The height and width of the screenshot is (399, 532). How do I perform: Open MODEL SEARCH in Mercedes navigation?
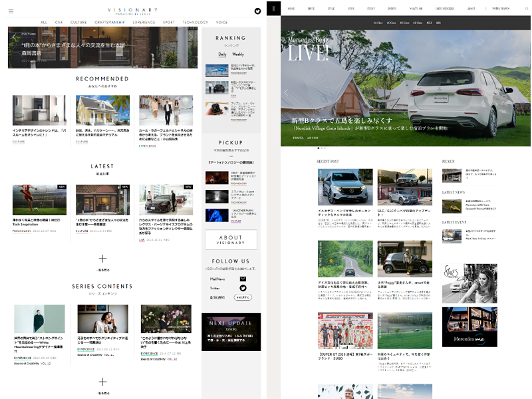pos(501,9)
